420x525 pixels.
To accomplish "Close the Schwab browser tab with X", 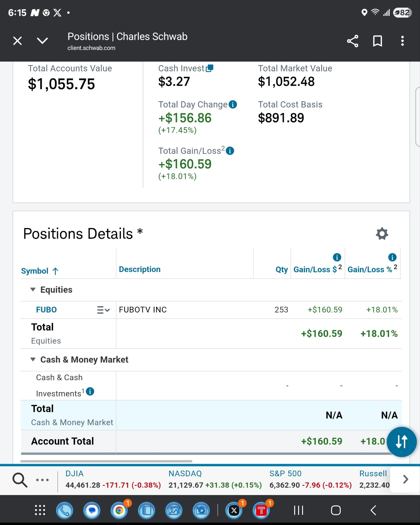I will point(17,41).
